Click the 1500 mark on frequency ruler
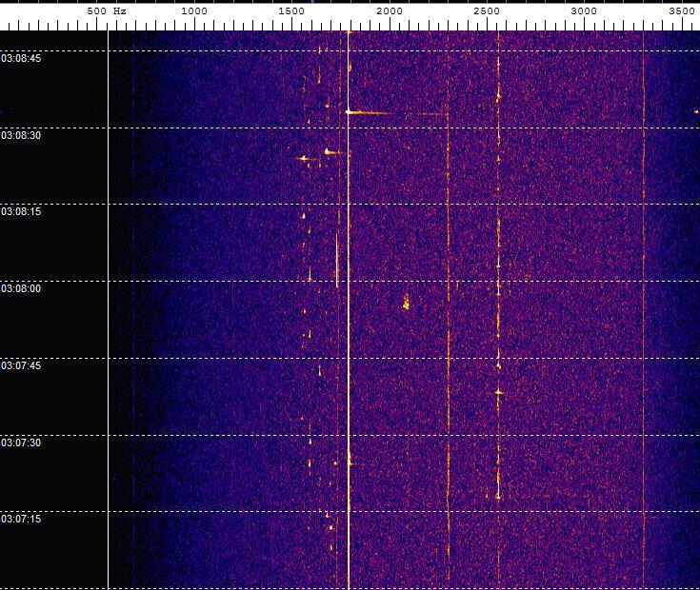This screenshot has height=590, width=700. pos(291,11)
